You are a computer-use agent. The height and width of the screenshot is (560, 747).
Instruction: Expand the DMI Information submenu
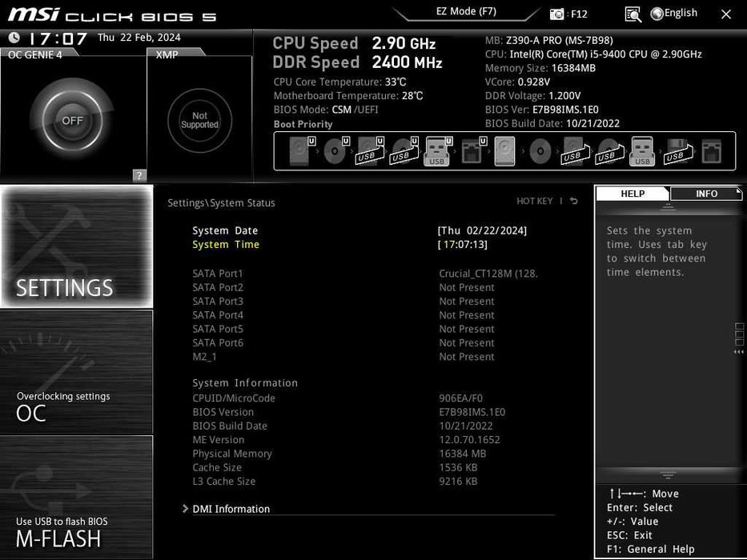point(231,509)
